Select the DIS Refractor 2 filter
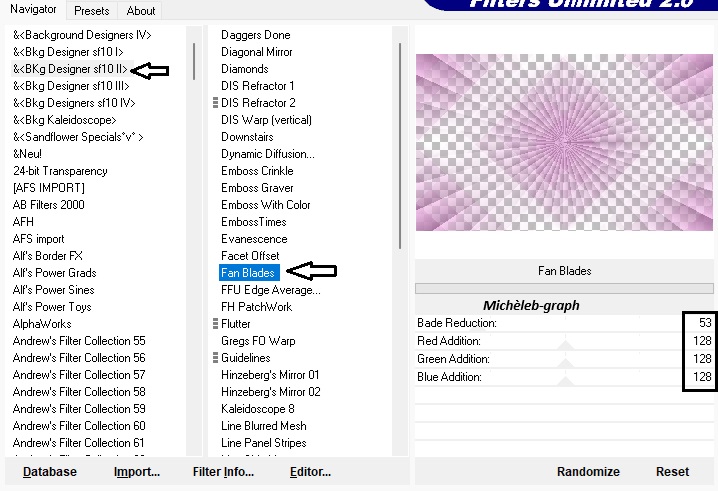The image size is (718, 491). click(258, 103)
